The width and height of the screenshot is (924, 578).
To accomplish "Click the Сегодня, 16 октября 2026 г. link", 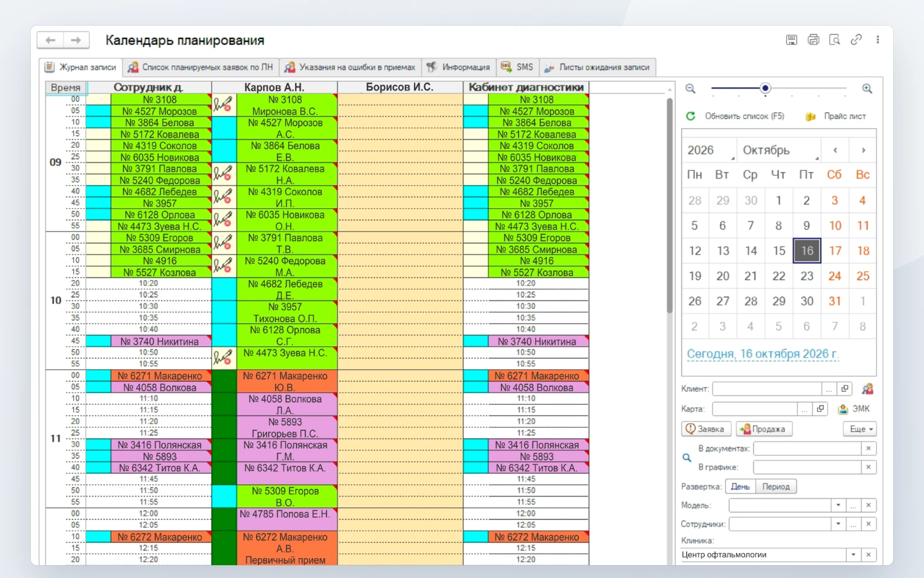I will coord(762,354).
